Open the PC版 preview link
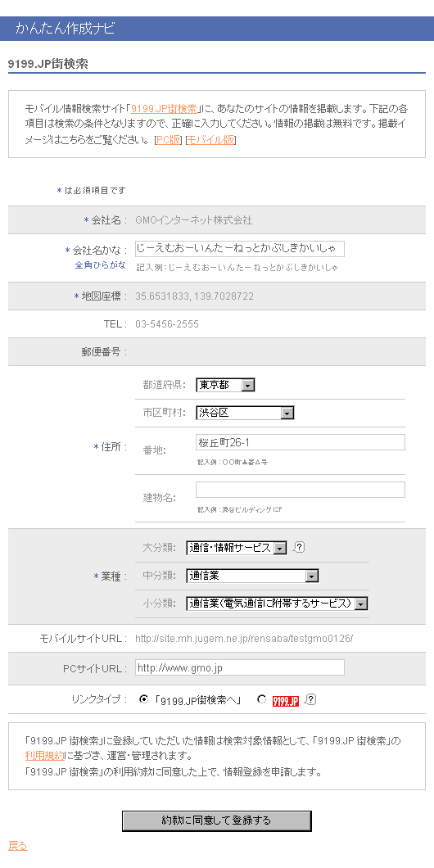The height and width of the screenshot is (868, 434). tap(169, 140)
